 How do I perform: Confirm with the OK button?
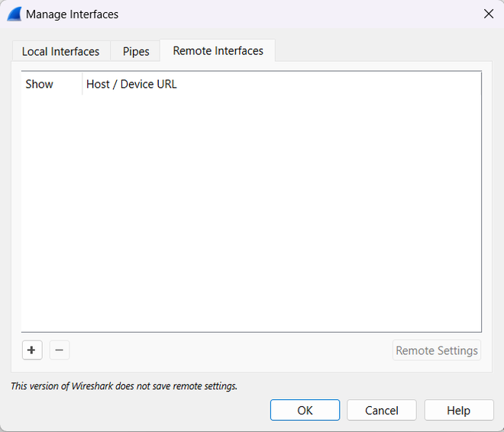coord(305,410)
